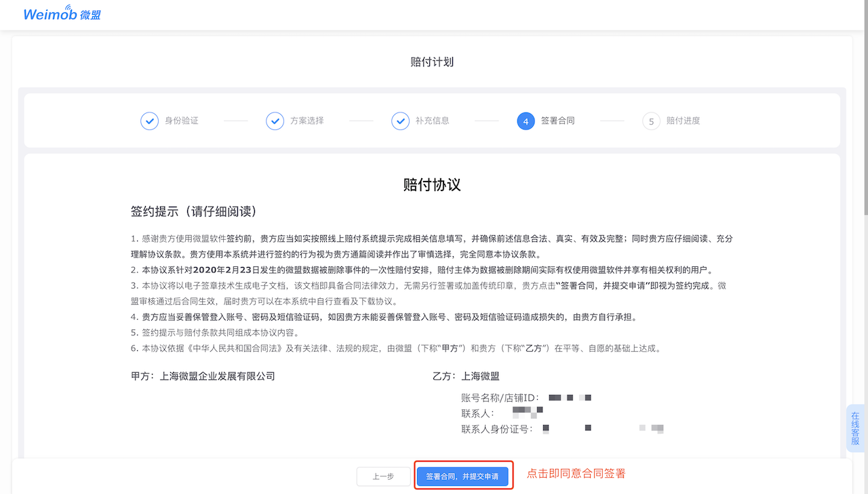
Task: Click 甲方：上海微盟企业发展有限公司 text
Action: [203, 376]
